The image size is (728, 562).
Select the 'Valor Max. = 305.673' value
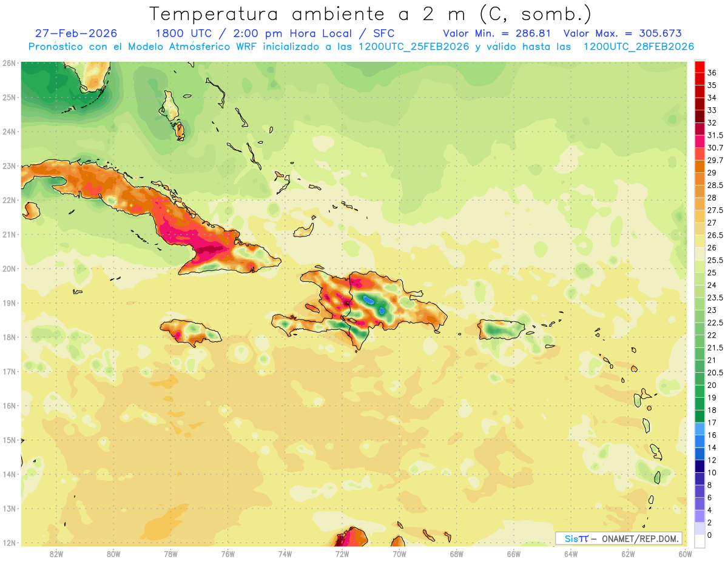(622, 33)
